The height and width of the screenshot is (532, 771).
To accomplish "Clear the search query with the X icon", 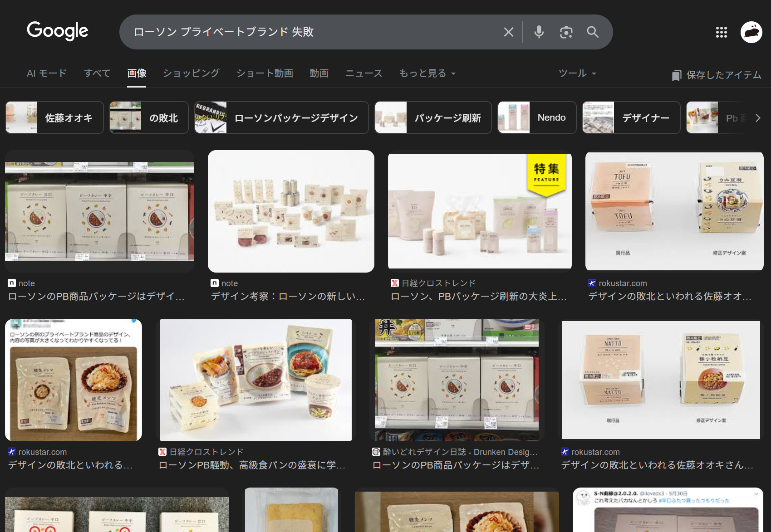I will click(509, 32).
